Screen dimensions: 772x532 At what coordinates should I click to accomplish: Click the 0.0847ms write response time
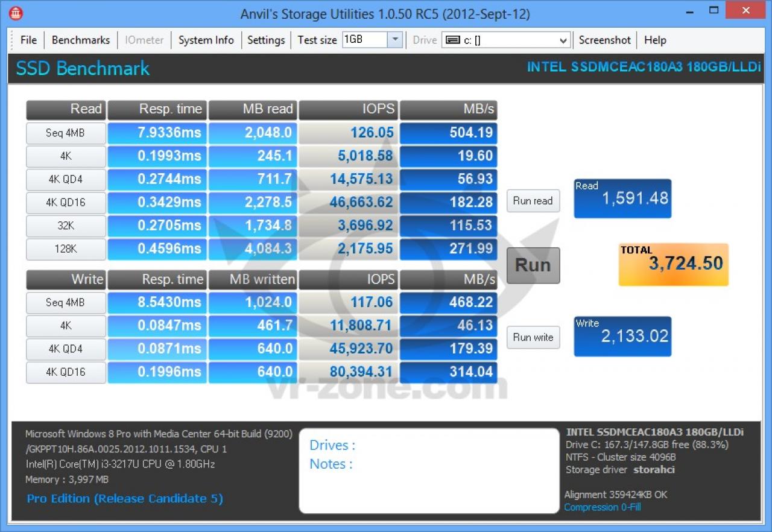157,326
